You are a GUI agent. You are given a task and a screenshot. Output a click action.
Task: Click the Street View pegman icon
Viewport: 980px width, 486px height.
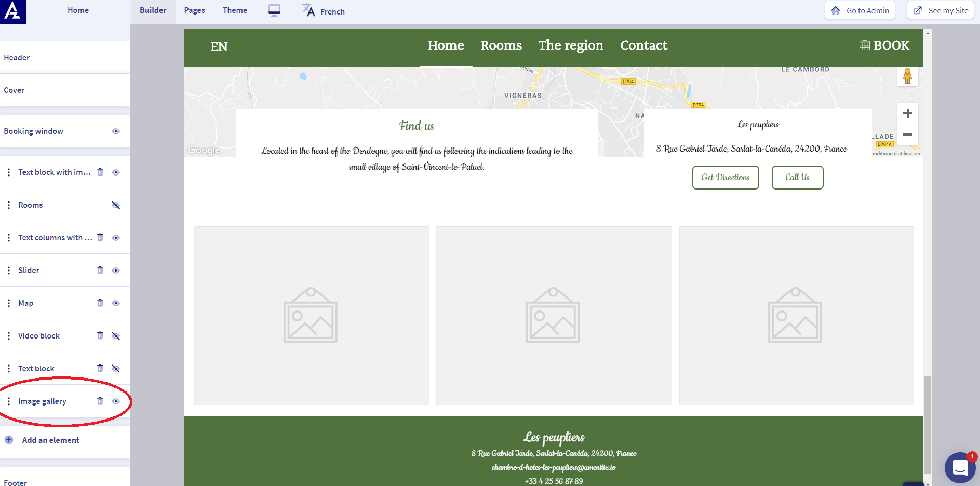click(x=907, y=76)
